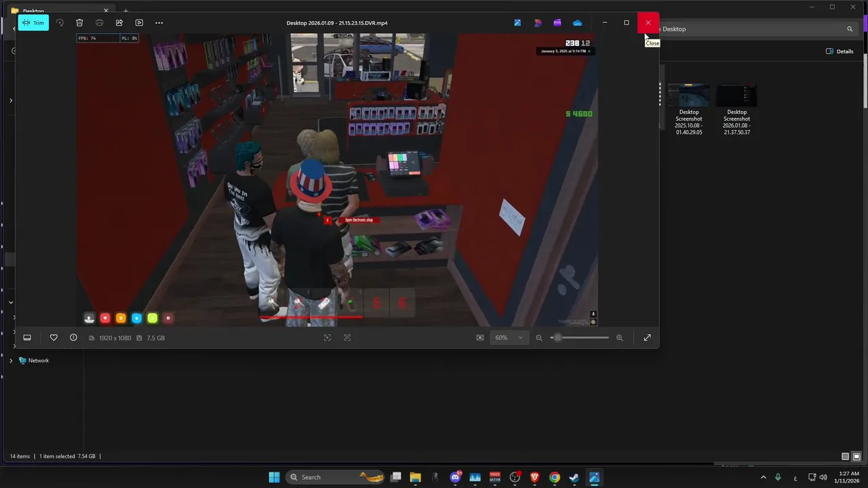
Task: Favorite the video with the heart icon
Action: (x=54, y=338)
